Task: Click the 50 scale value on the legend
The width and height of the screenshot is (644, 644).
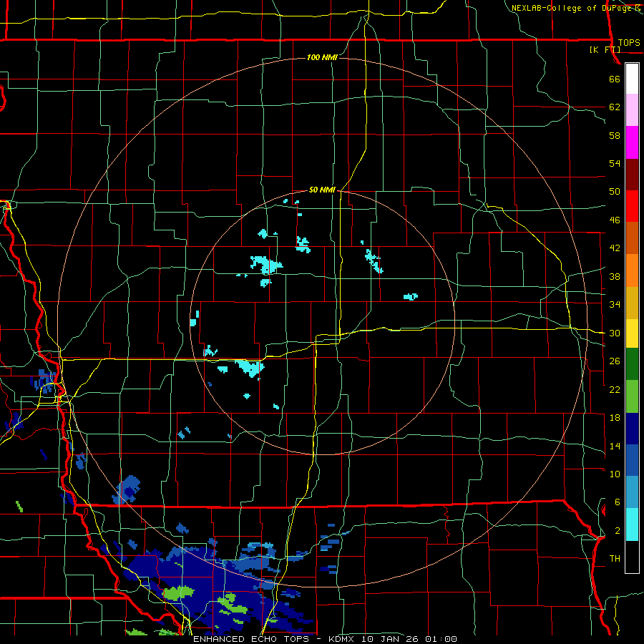Action: (615, 192)
